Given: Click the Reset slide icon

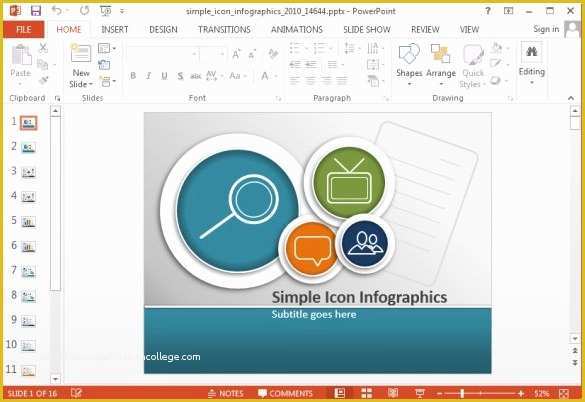Looking at the screenshot, I should (x=104, y=65).
